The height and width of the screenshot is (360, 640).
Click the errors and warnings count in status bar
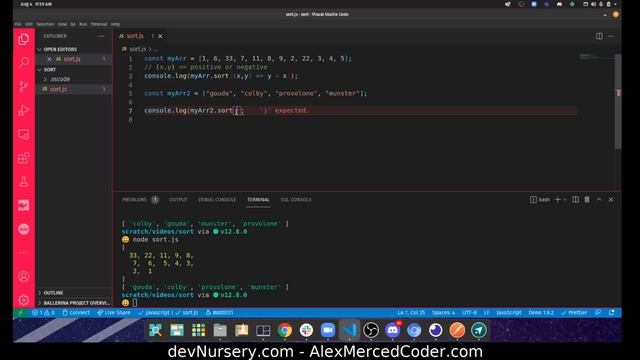[43, 313]
